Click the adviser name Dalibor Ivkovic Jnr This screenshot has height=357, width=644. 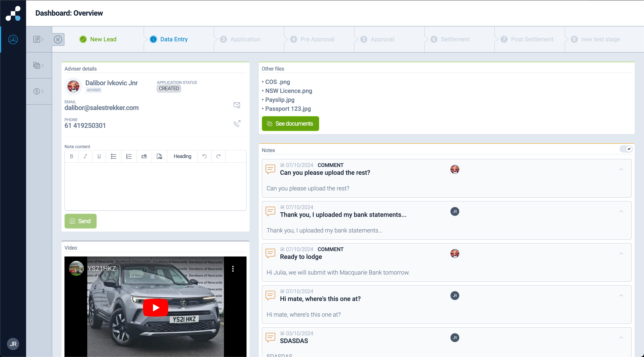coord(111,83)
